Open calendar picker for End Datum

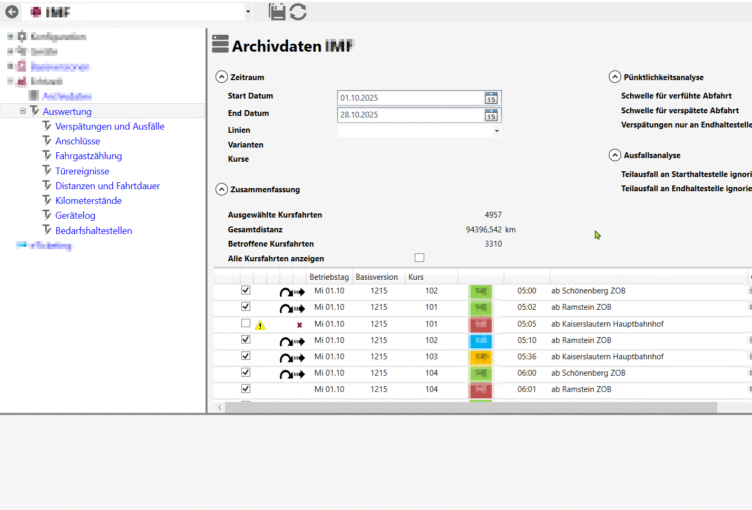pos(491,115)
